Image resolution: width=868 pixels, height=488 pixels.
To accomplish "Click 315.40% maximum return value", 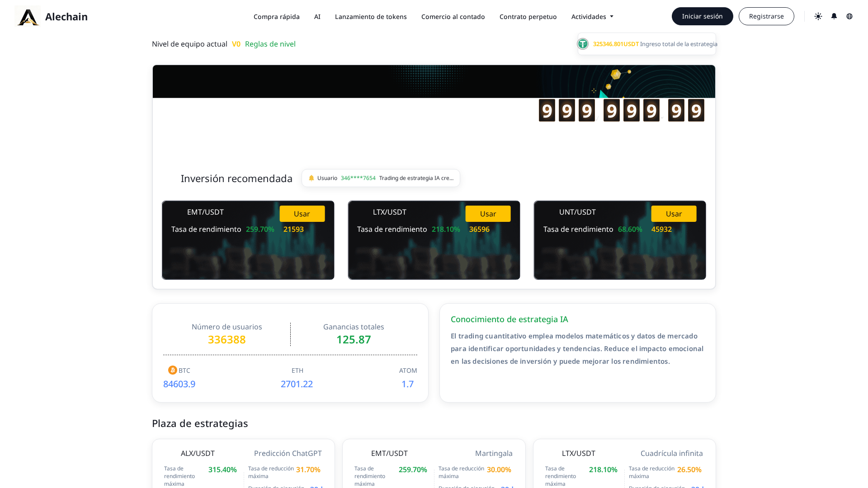I will 222,469.
